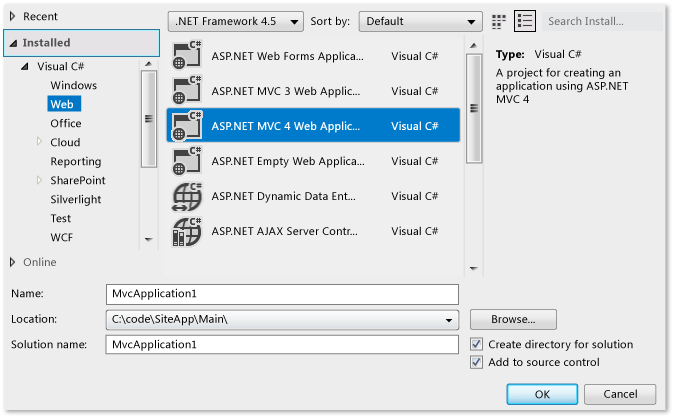Click template list scroll up arrow
Viewport: 674px width, 418px height.
[474, 45]
